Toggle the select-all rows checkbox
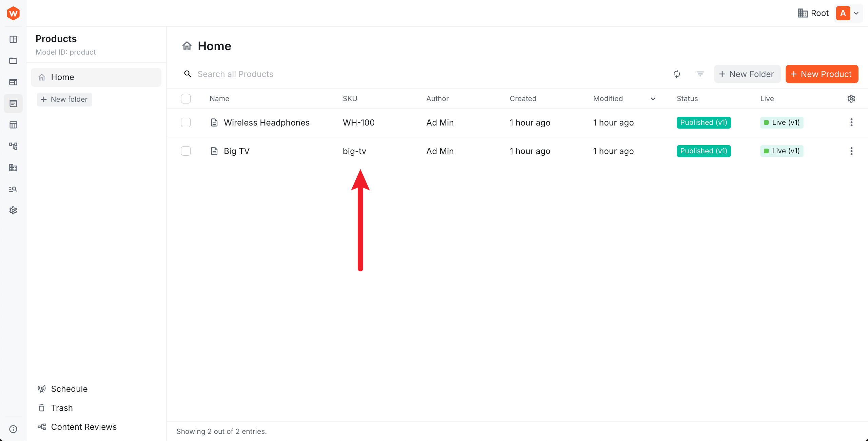Image resolution: width=868 pixels, height=441 pixels. (186, 99)
